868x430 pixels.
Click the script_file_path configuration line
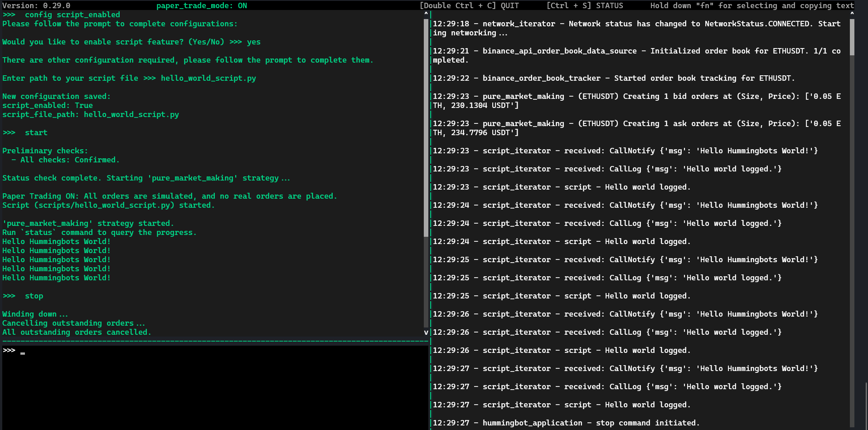(91, 114)
